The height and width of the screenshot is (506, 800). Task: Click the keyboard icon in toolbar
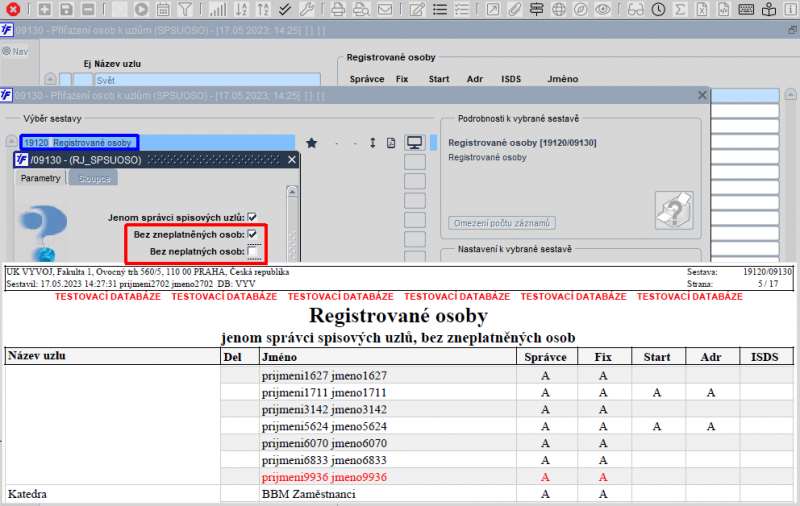(x=746, y=9)
